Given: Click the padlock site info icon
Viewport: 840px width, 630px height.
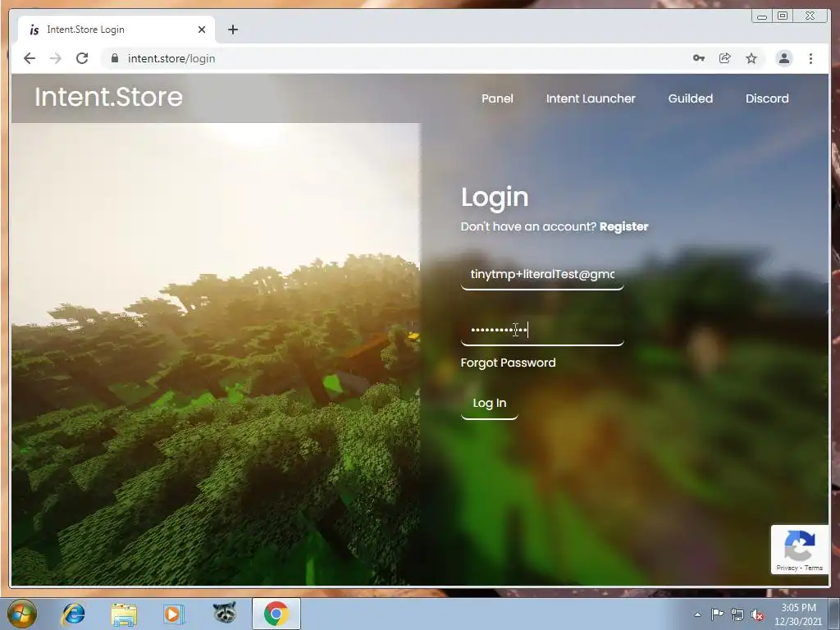Looking at the screenshot, I should (x=114, y=58).
